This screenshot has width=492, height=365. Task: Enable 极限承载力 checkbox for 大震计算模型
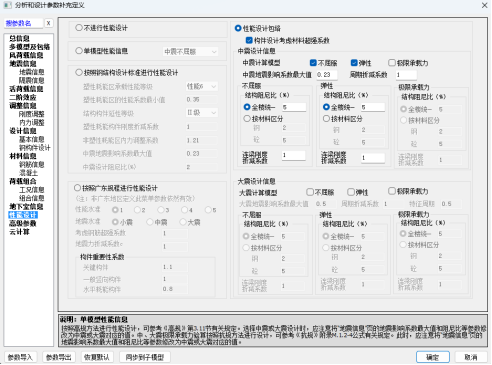392,191
